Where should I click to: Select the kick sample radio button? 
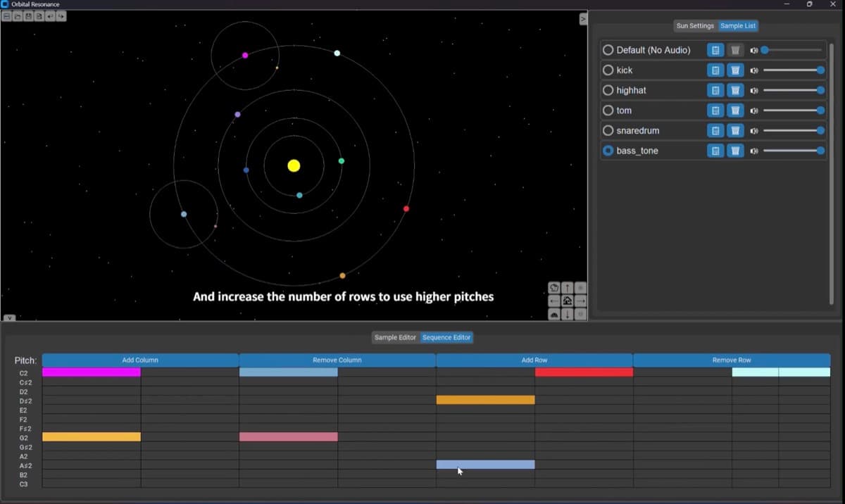click(x=608, y=70)
